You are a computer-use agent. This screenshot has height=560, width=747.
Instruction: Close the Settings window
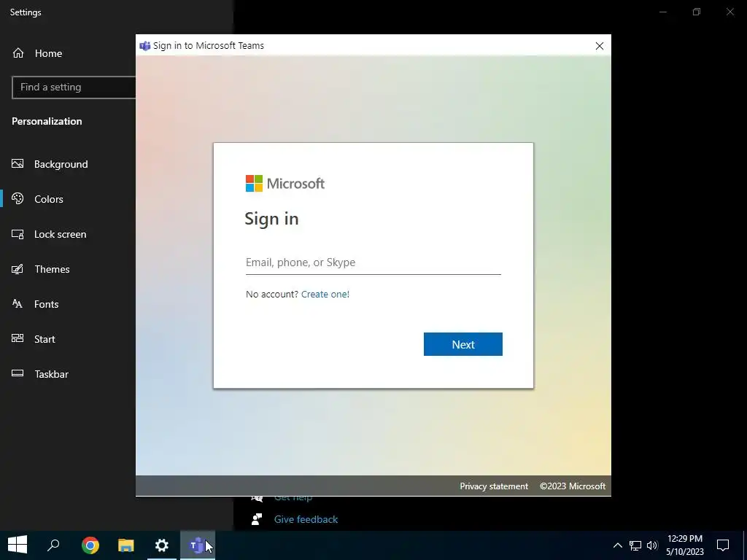point(729,12)
